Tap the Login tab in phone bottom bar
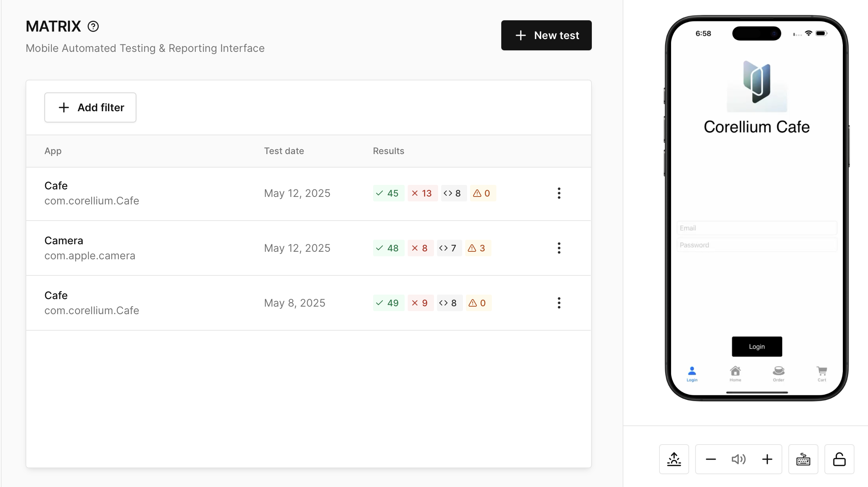Viewport: 868px width, 487px height. [692, 374]
